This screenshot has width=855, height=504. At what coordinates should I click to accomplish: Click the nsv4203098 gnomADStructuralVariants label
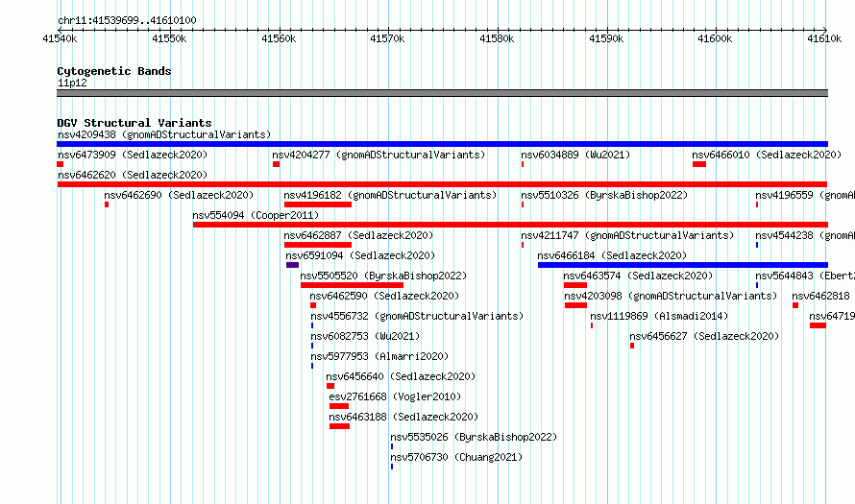671,296
